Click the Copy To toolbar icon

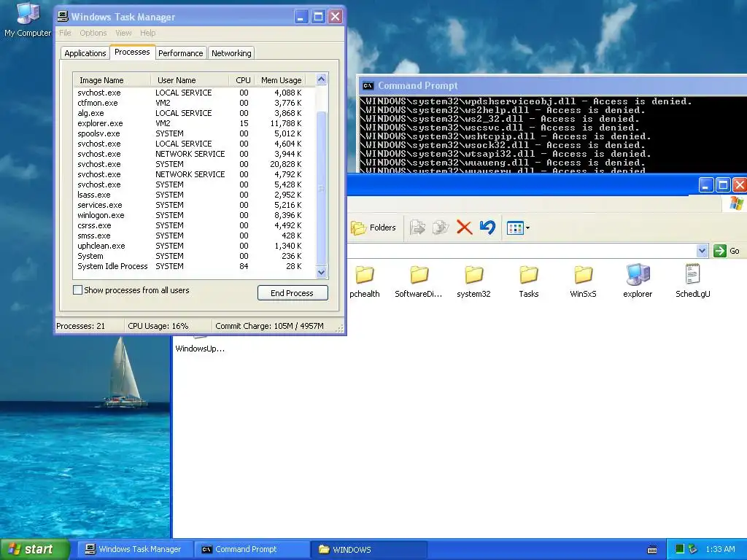point(440,227)
